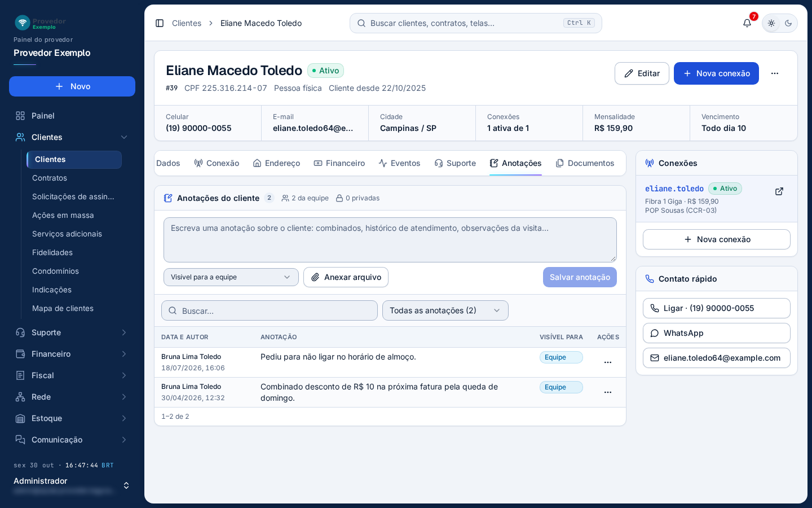Image resolution: width=812 pixels, height=508 pixels.
Task: Open the WhatsApp quick contact
Action: [717, 333]
